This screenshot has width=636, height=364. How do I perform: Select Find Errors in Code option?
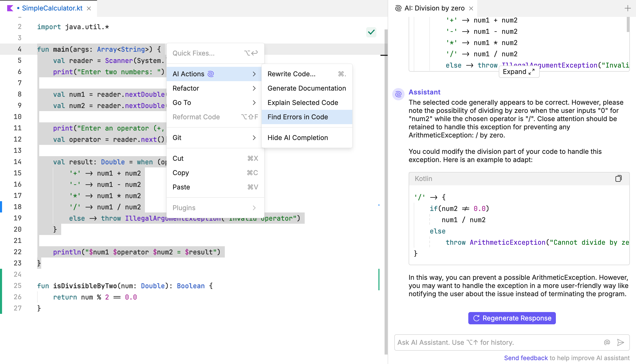click(298, 116)
